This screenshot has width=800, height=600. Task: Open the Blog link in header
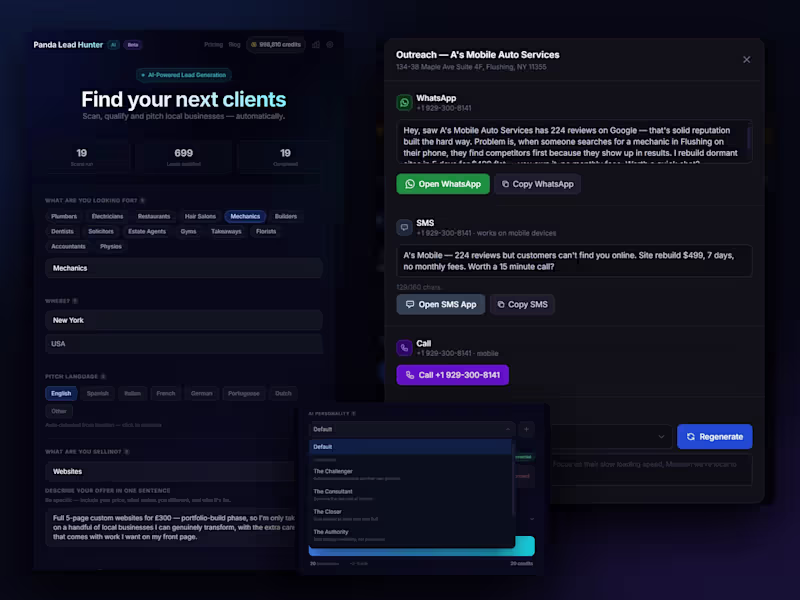[x=234, y=45]
